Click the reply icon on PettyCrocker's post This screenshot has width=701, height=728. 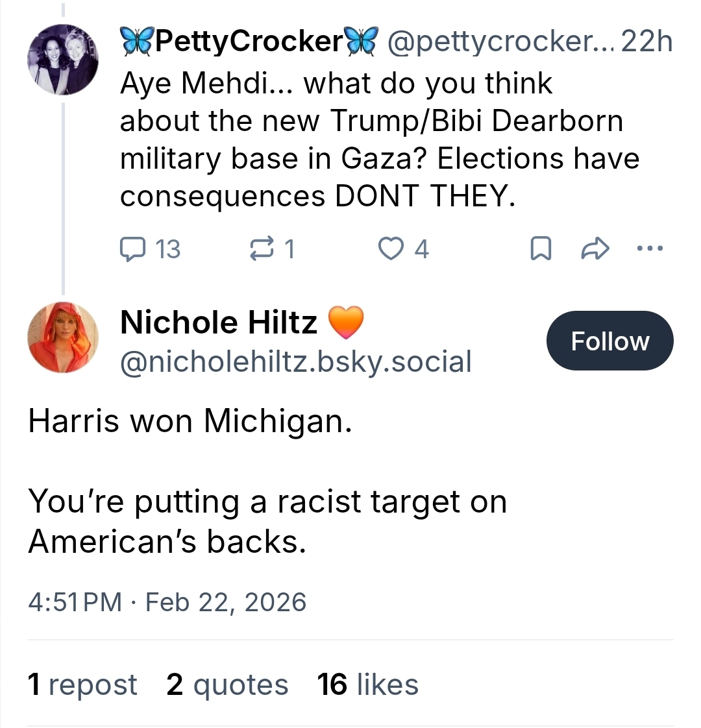coord(133,249)
